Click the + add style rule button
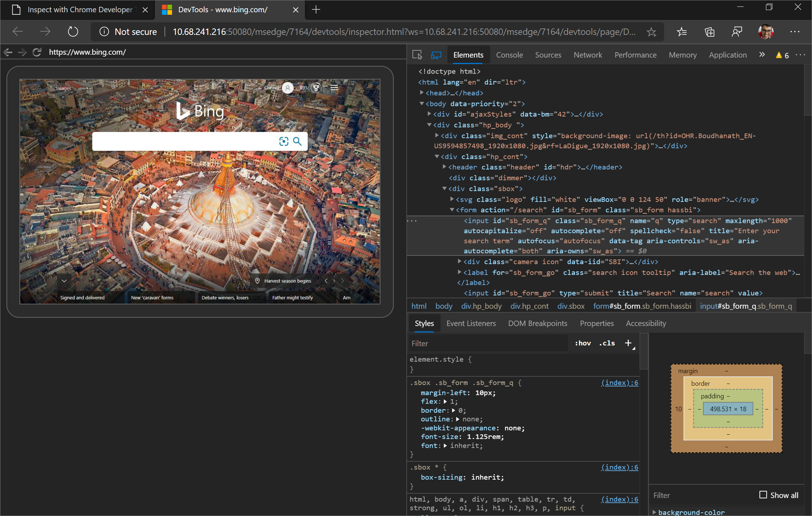This screenshot has height=516, width=812. click(628, 343)
